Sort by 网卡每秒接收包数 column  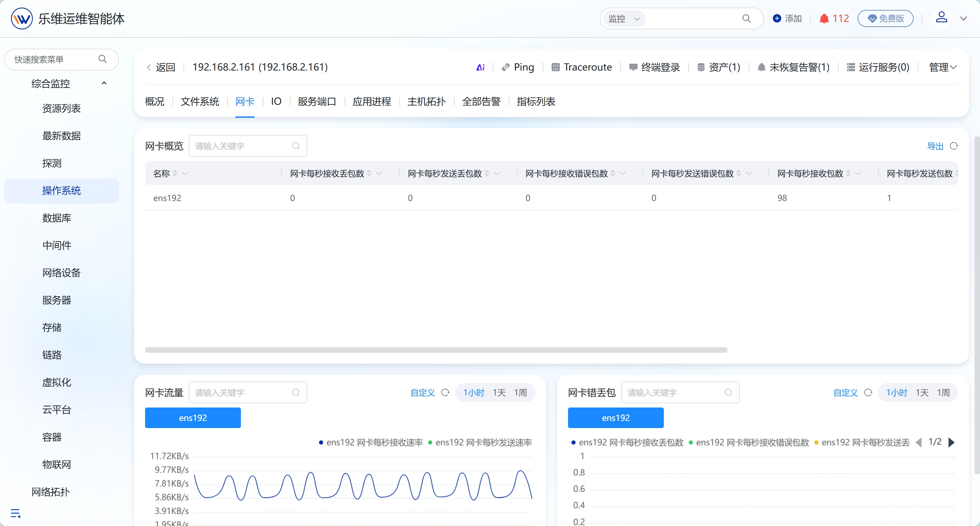coord(848,174)
